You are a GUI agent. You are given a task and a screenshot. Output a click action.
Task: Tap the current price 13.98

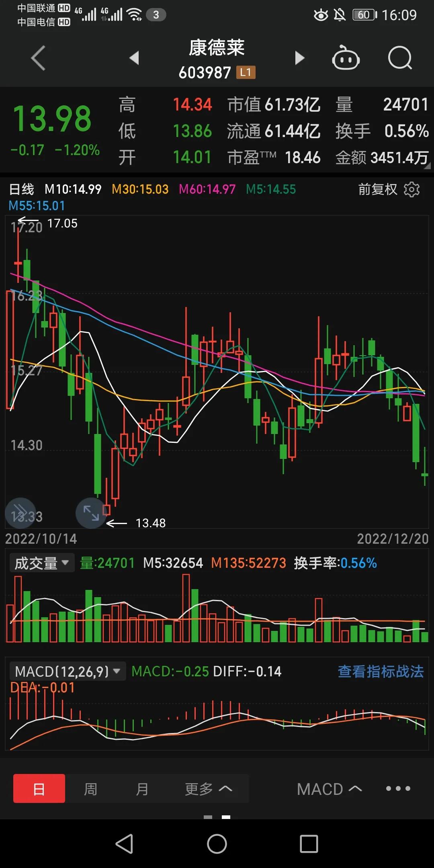coord(52,119)
